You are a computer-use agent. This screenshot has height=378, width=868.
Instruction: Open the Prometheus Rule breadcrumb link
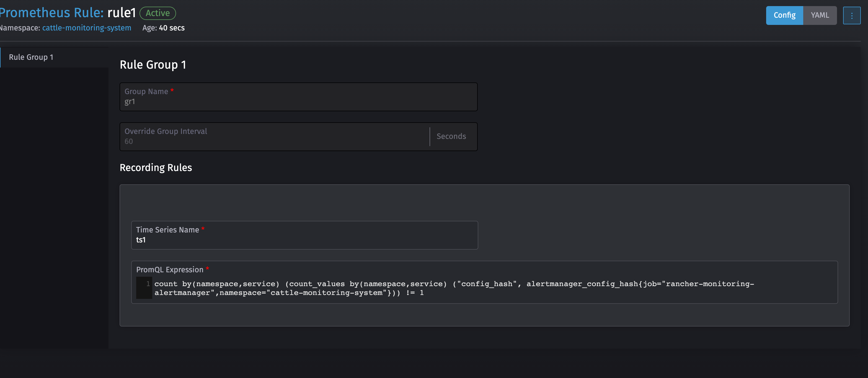51,13
